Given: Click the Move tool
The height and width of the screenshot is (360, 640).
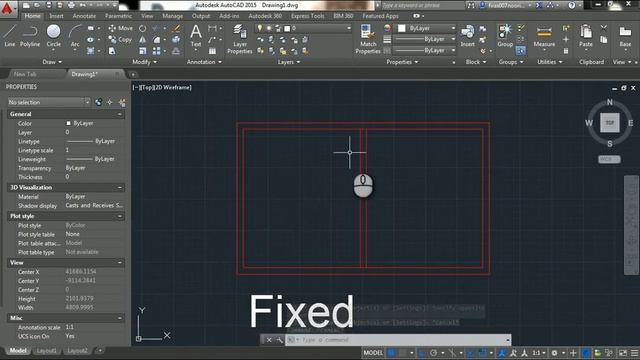Looking at the screenshot, I should point(120,28).
